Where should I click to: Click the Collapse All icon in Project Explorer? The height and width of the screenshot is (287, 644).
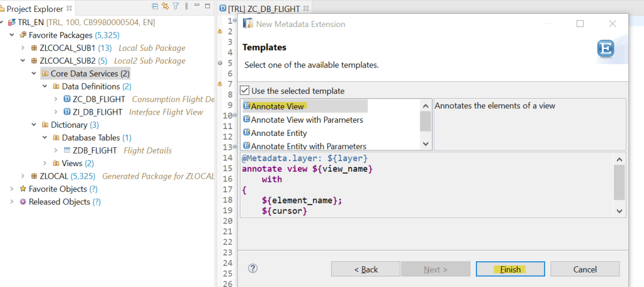[x=155, y=6]
